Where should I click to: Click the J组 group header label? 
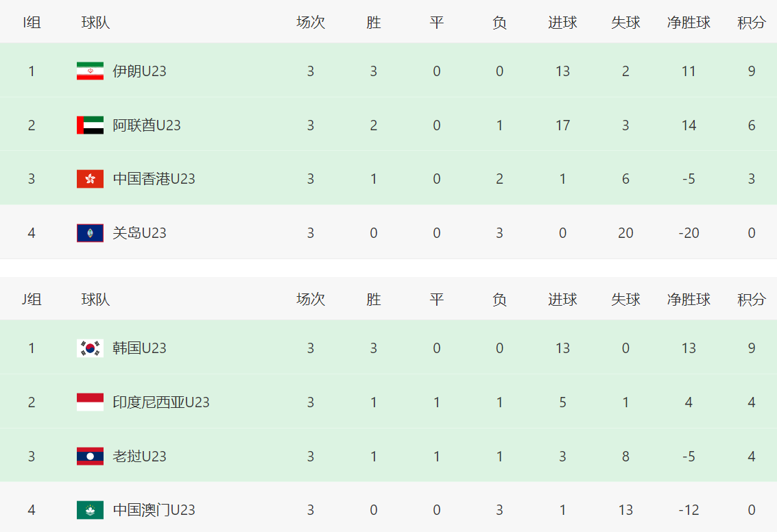click(32, 300)
